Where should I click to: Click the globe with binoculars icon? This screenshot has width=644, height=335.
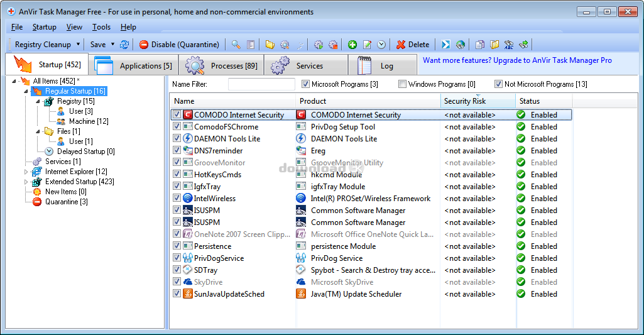pos(461,45)
